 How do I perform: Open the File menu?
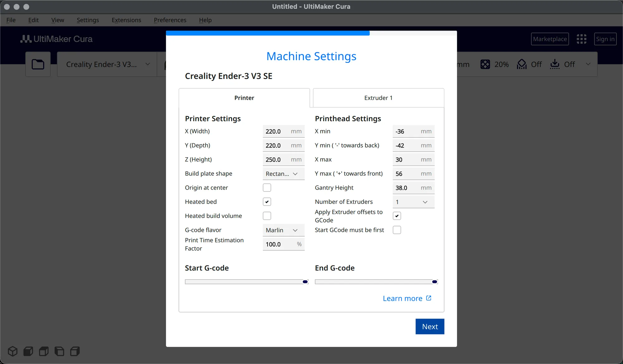click(x=11, y=20)
